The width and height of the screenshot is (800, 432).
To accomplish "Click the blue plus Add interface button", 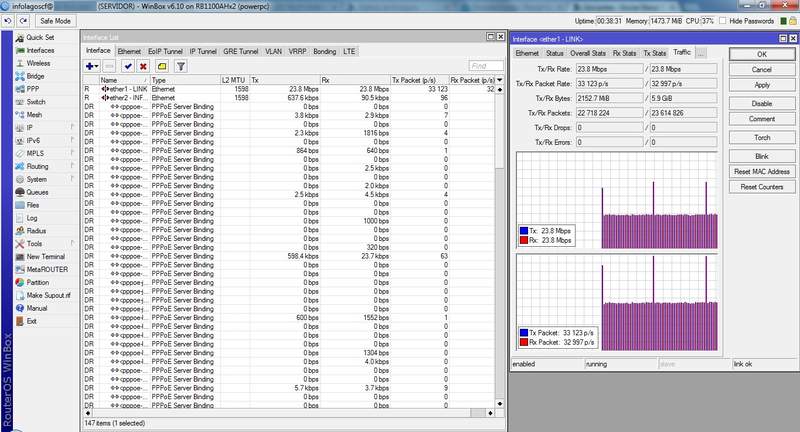I will (92, 66).
